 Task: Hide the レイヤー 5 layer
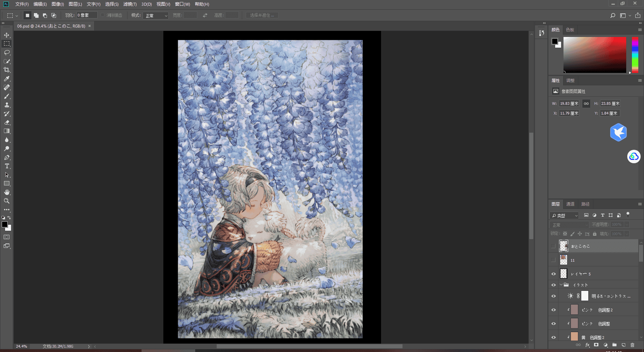(x=553, y=274)
